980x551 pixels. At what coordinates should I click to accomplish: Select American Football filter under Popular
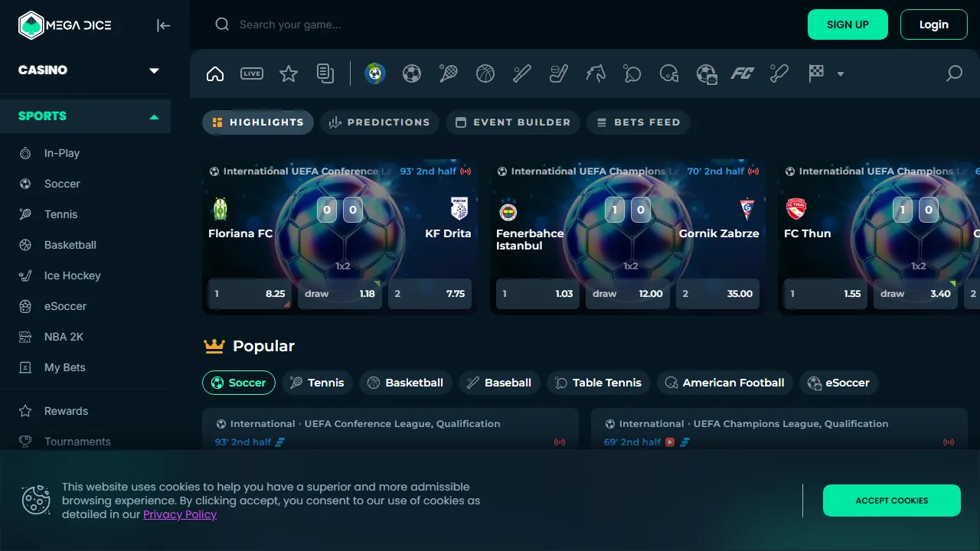coord(725,383)
